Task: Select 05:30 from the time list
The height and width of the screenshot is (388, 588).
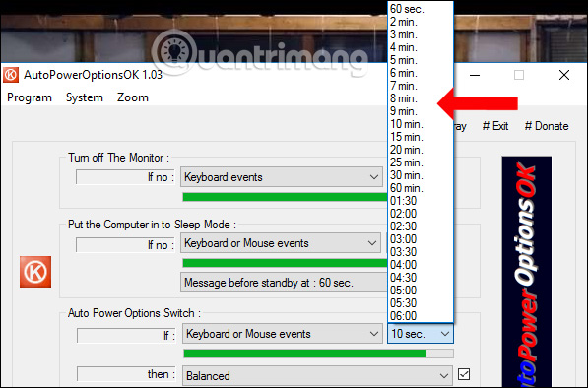Action: [x=421, y=303]
